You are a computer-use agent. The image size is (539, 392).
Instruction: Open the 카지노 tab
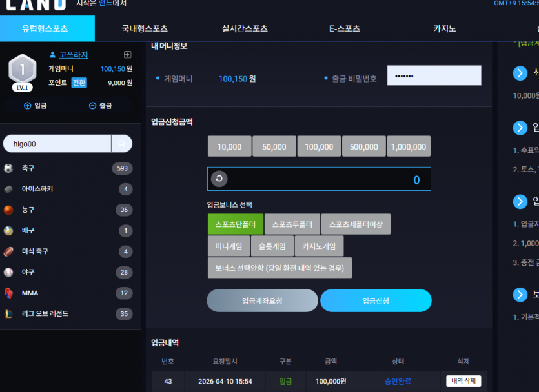pos(445,28)
